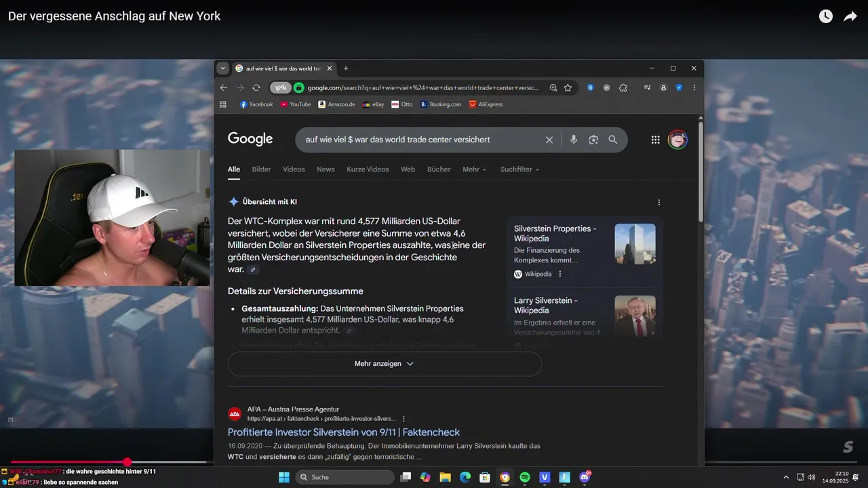Open the Otto bookmark
Image resolution: width=868 pixels, height=488 pixels.
401,104
